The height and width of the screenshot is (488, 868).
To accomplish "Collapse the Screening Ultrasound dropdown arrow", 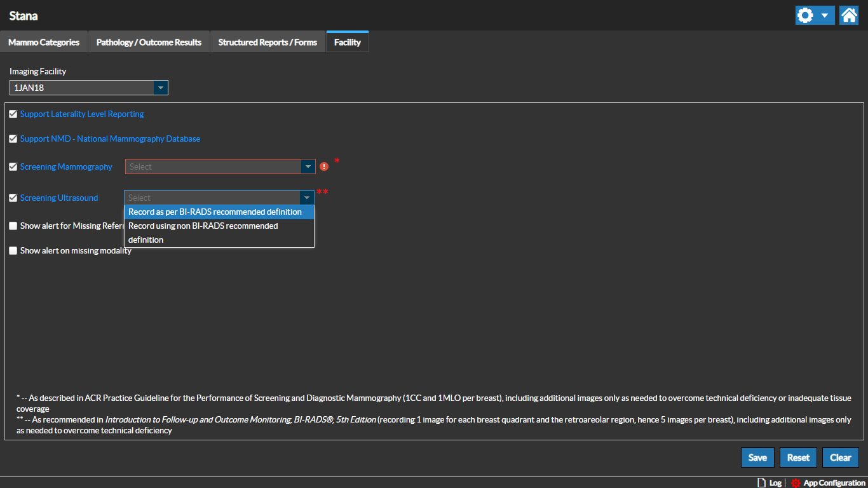I will [x=307, y=198].
